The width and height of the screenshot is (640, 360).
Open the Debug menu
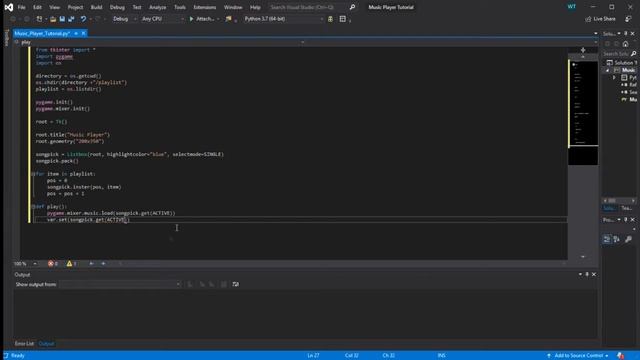[117, 7]
